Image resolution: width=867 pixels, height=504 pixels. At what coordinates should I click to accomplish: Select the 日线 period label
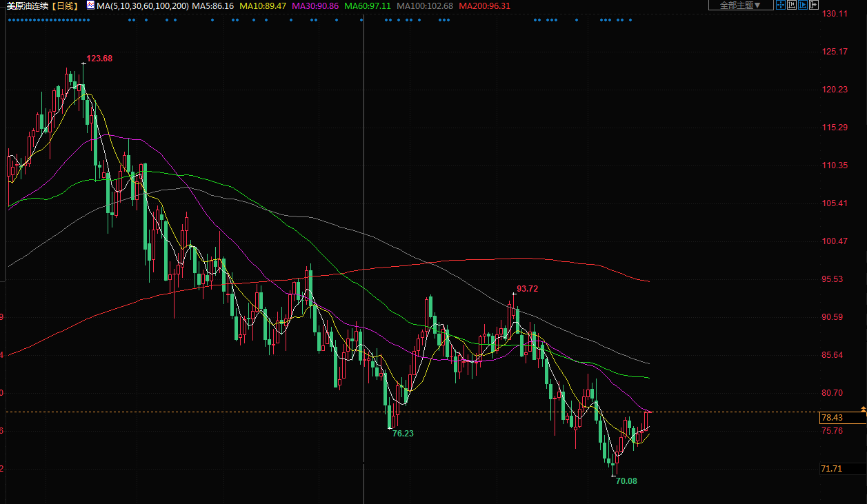click(x=66, y=6)
